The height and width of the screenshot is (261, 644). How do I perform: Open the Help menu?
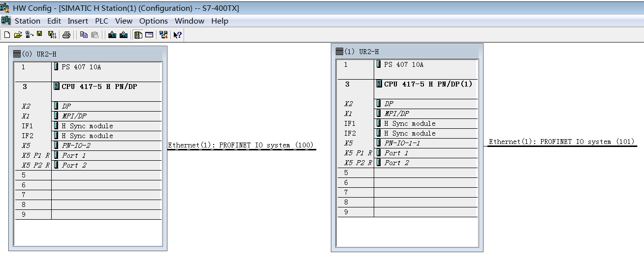pyautogui.click(x=220, y=21)
